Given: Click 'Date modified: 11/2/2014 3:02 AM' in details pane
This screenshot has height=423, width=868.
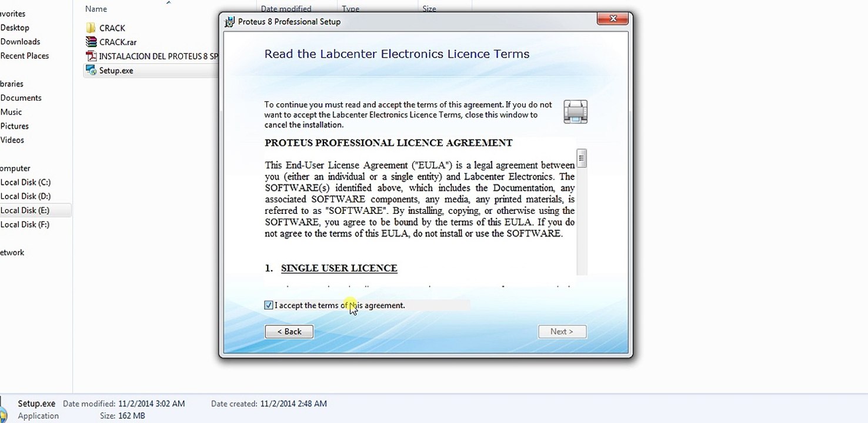Looking at the screenshot, I should 124,404.
